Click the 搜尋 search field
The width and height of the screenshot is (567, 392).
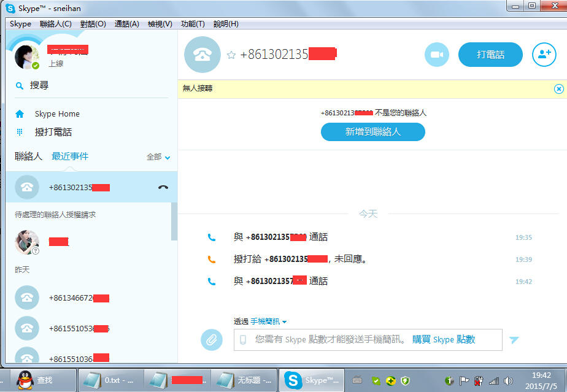coord(91,86)
